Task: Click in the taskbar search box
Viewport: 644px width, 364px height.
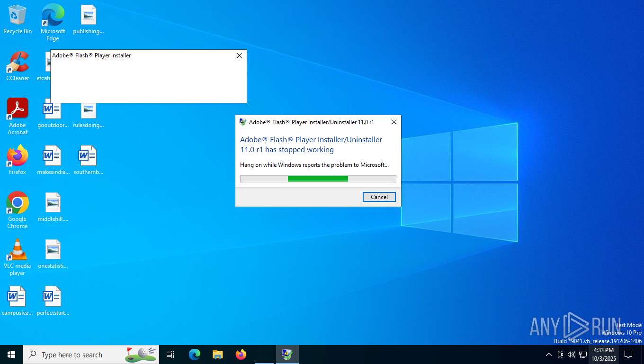Action: click(x=91, y=355)
